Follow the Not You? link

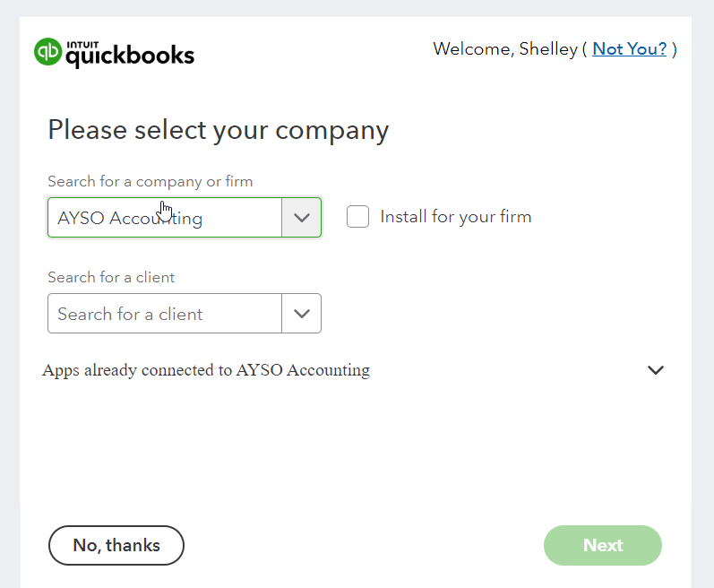pyautogui.click(x=630, y=49)
